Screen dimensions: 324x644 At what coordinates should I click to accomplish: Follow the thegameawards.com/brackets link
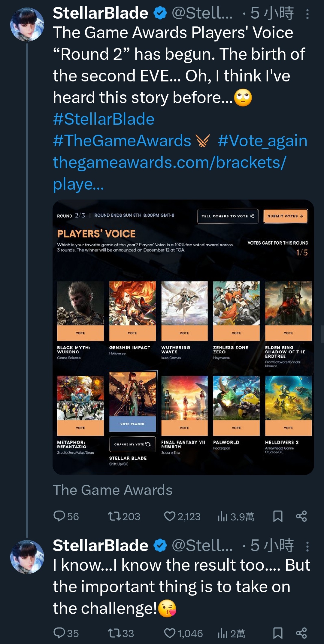pos(170,173)
